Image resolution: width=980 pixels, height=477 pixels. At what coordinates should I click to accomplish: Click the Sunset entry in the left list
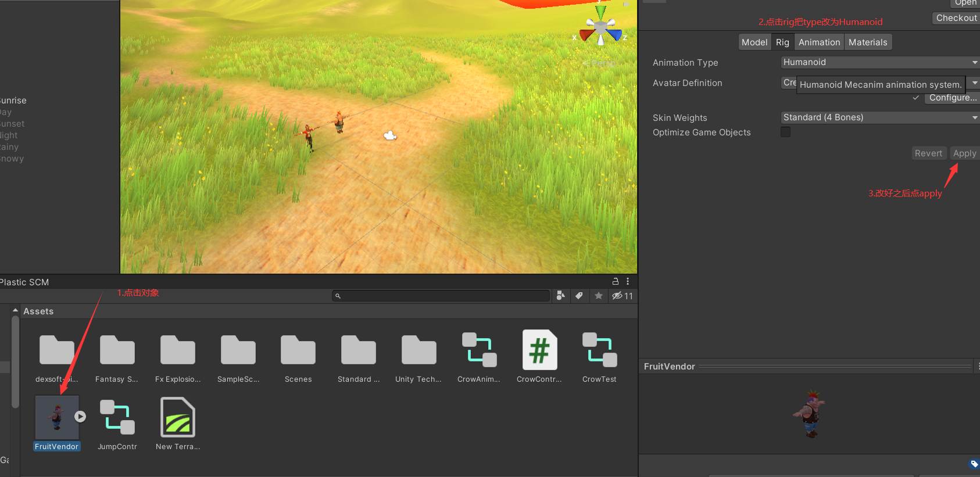click(x=12, y=124)
